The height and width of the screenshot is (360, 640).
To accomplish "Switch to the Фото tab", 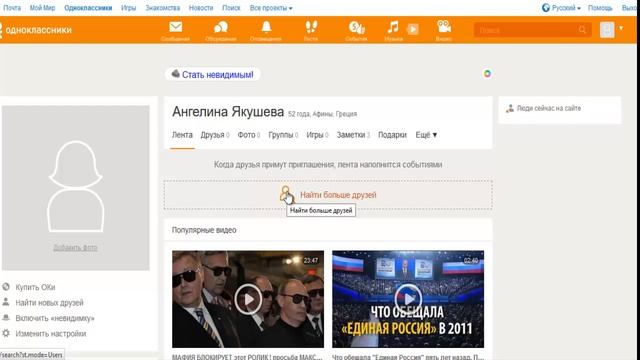I will click(x=249, y=135).
